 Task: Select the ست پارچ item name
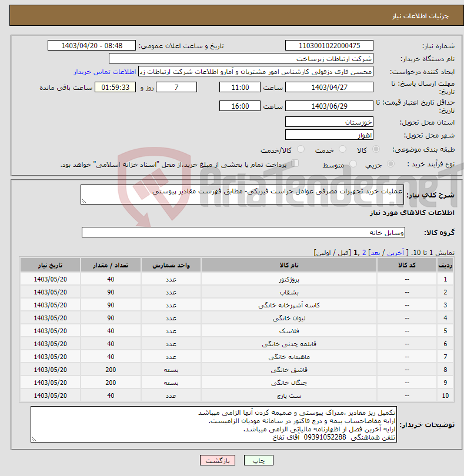click(289, 395)
